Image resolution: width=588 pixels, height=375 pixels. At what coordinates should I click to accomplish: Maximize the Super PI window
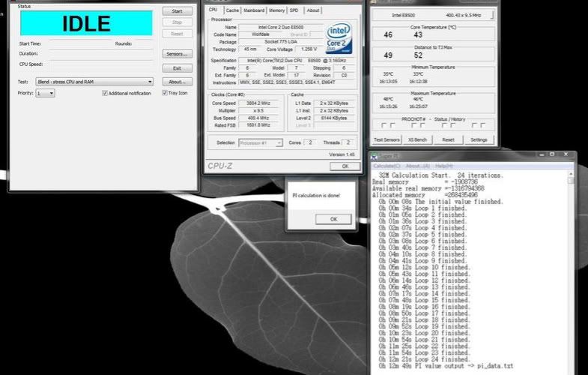(552, 154)
